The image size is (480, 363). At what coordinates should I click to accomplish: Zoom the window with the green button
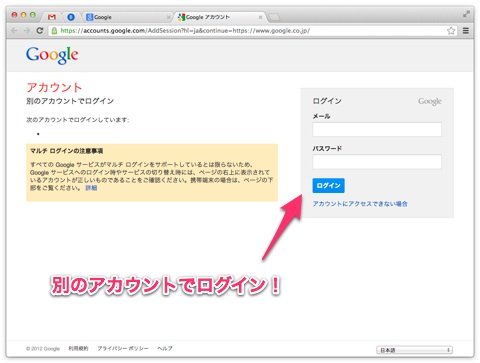[x=33, y=15]
